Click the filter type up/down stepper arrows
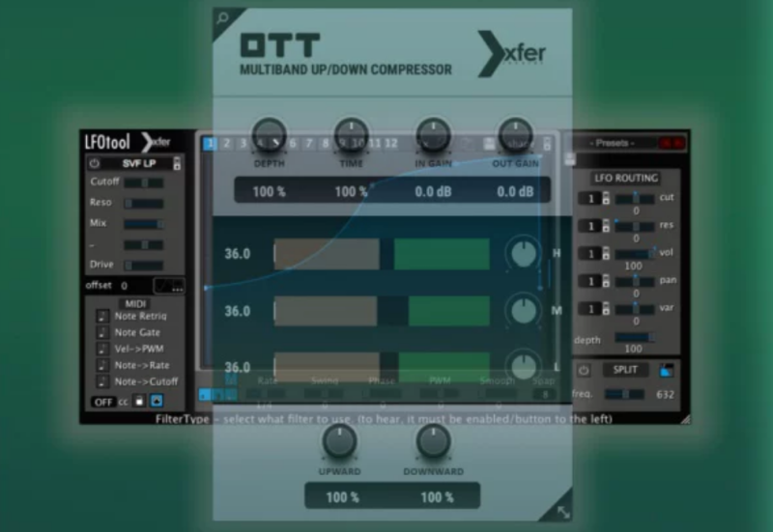Image resolution: width=773 pixels, height=532 pixels. [x=177, y=163]
